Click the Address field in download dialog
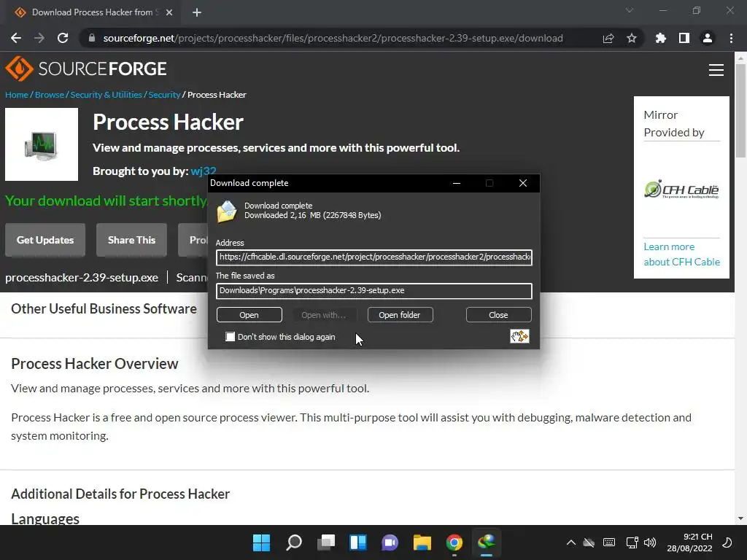Viewport: 747px width, 560px height. (374, 257)
